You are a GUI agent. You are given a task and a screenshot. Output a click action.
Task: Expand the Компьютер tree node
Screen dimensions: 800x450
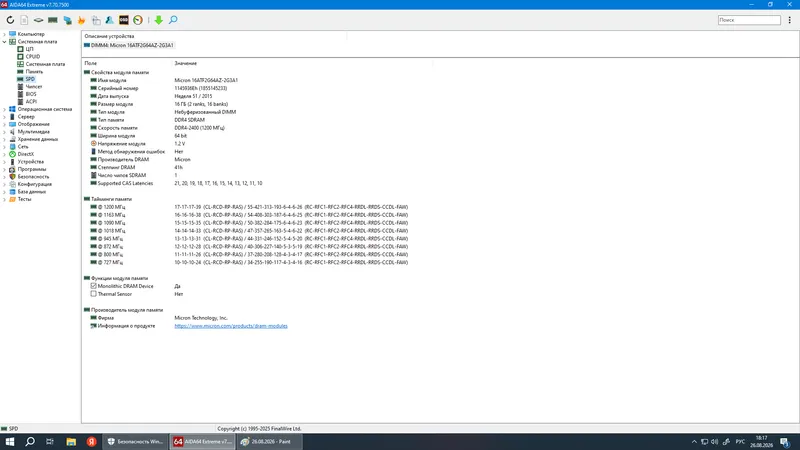click(x=5, y=34)
